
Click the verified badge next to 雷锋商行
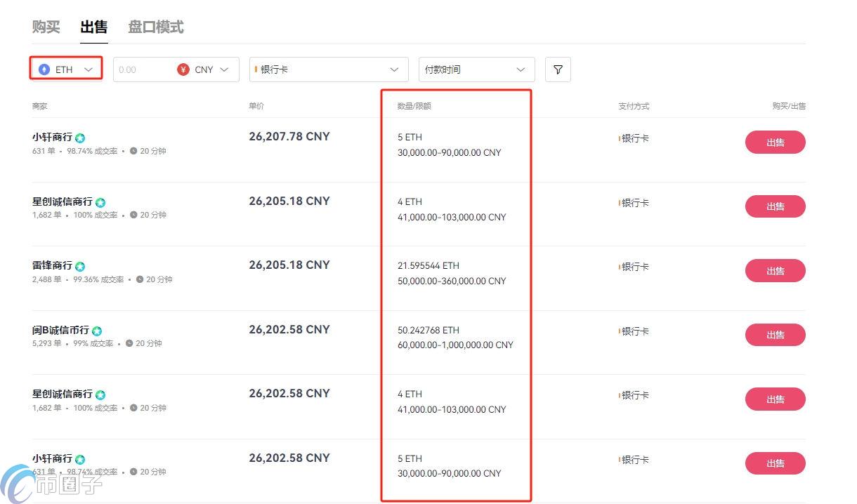79,266
